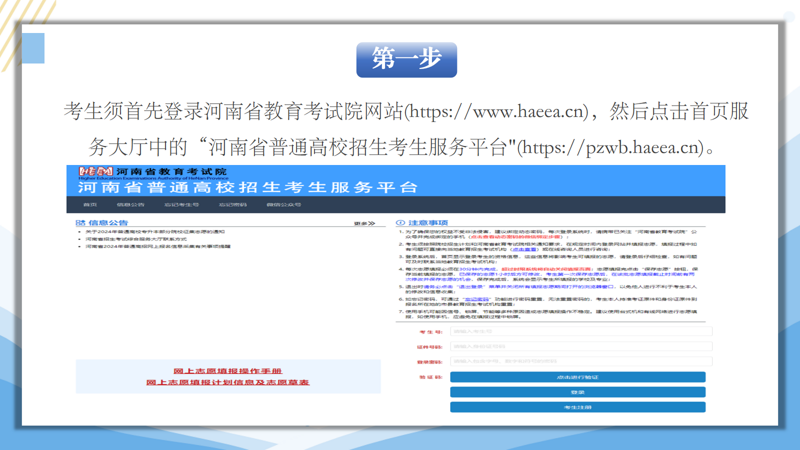Select 忘记考生号 in the navigation bar

coord(182,205)
